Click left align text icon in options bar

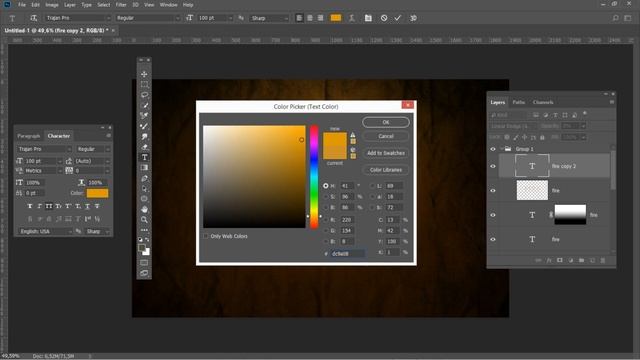tap(299, 18)
